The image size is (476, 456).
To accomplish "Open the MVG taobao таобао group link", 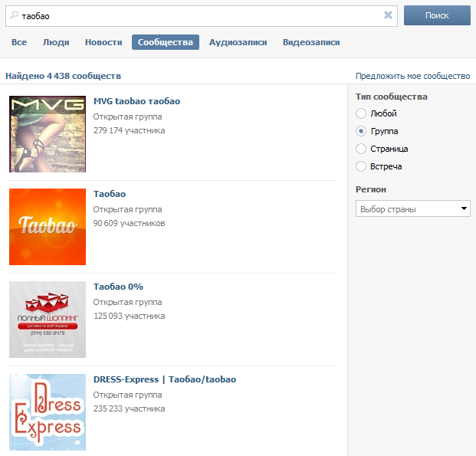I will [x=136, y=101].
